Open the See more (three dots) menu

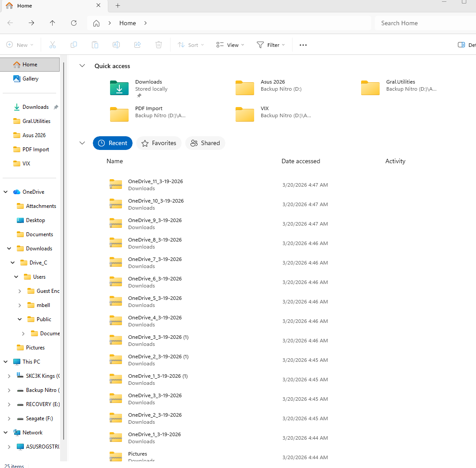[303, 45]
